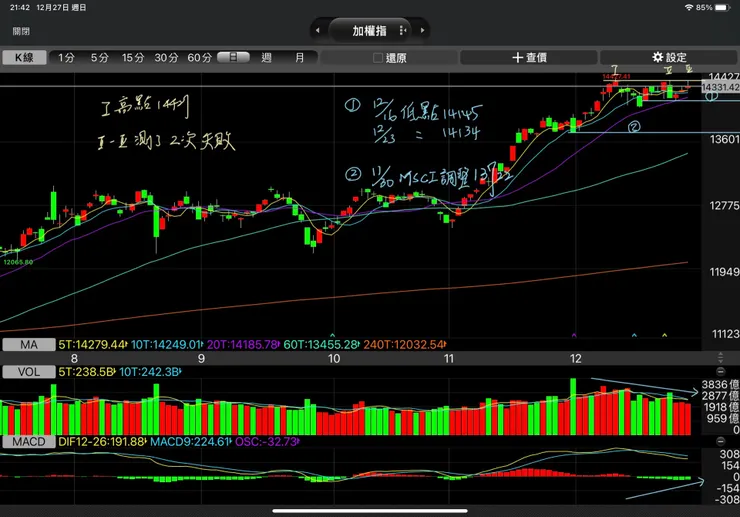Switch to the 30分 interval
740x517 pixels.
(166, 58)
